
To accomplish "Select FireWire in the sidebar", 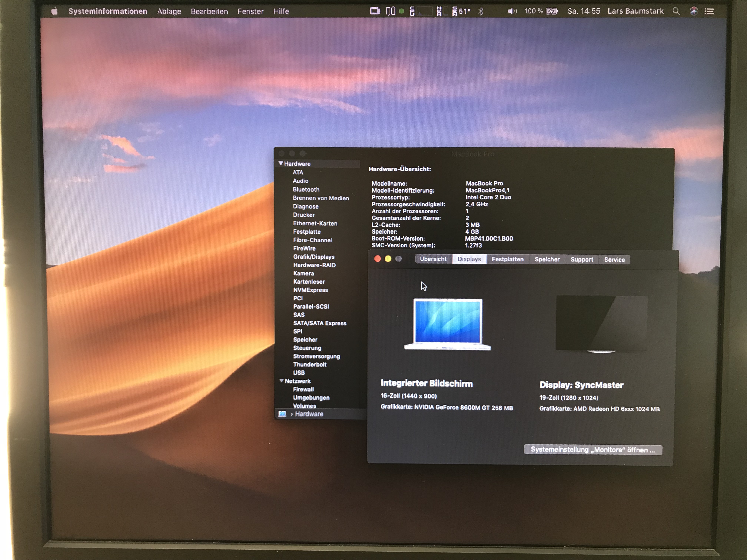I will (304, 249).
